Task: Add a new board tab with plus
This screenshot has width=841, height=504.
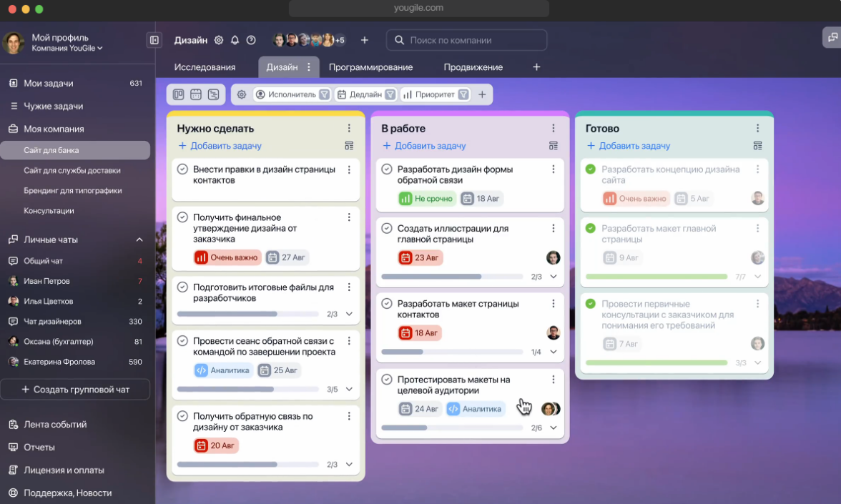Action: pyautogui.click(x=536, y=67)
